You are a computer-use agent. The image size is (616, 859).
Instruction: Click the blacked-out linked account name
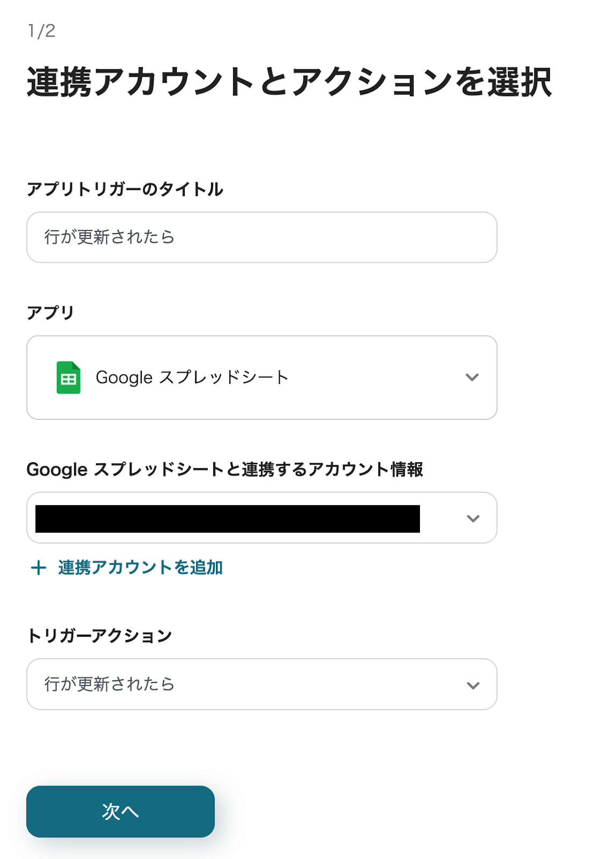227,519
